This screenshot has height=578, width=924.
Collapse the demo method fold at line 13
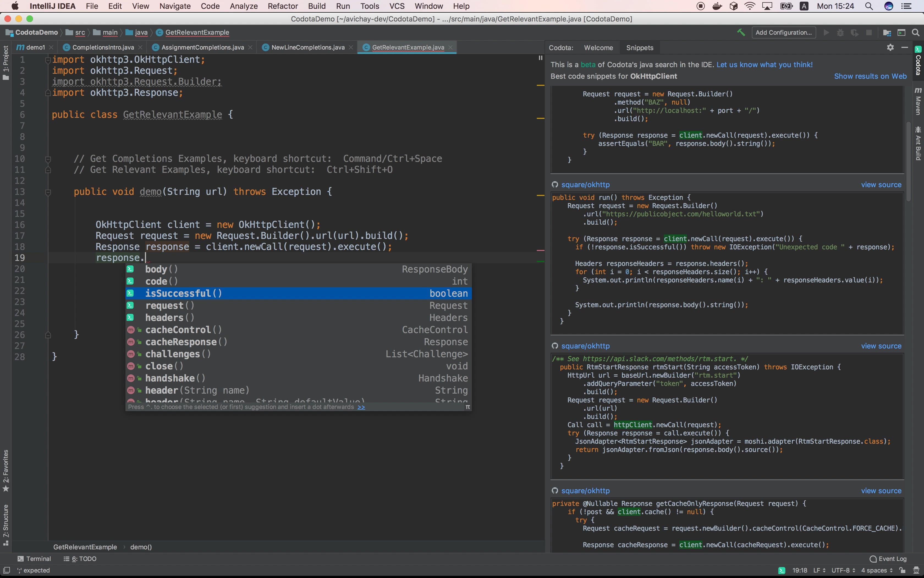48,192
